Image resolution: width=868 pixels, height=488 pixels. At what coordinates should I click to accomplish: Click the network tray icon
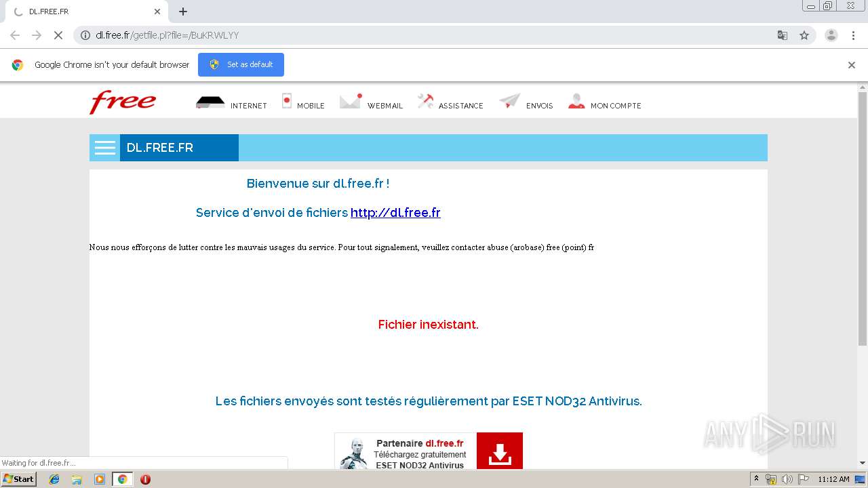[771, 479]
